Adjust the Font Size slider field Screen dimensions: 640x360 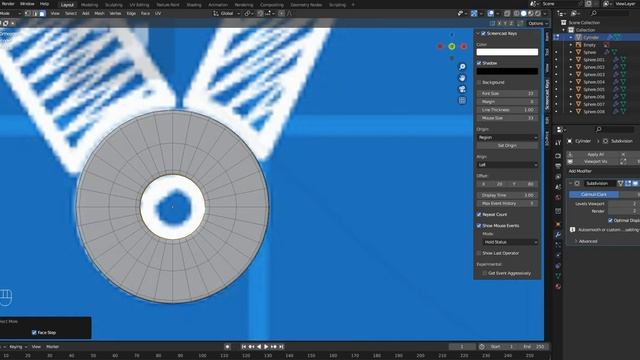click(x=507, y=93)
